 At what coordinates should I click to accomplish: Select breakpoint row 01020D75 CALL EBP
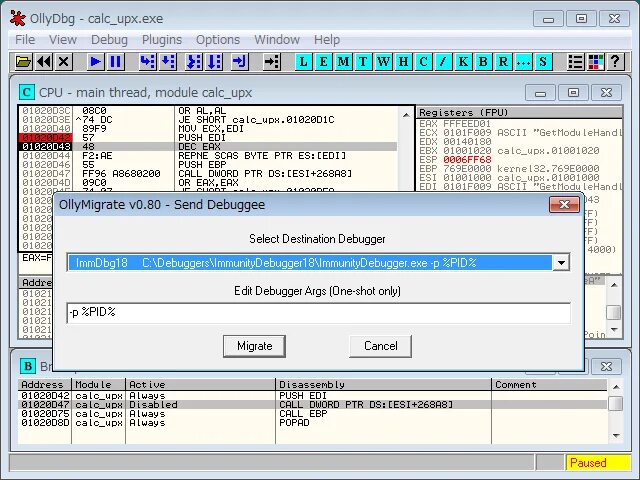[313, 413]
